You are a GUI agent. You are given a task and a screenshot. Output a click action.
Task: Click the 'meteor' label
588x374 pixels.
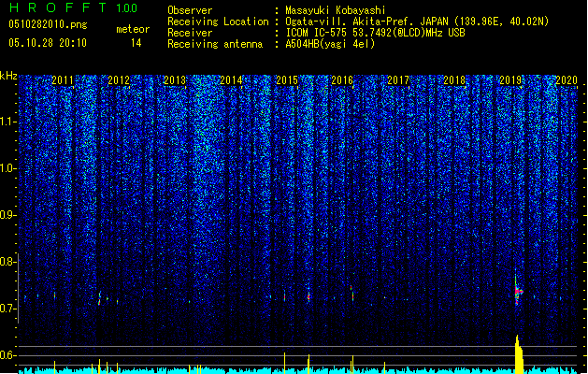point(133,29)
